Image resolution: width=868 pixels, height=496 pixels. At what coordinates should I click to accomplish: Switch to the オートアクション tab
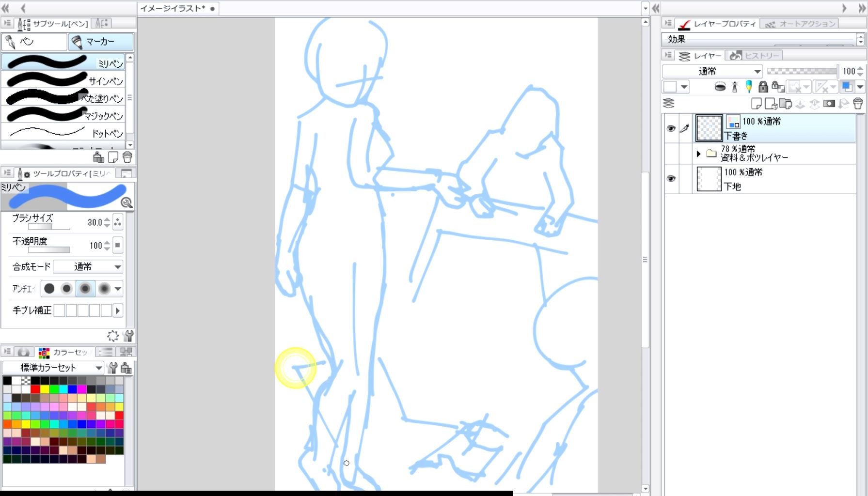[x=800, y=24]
